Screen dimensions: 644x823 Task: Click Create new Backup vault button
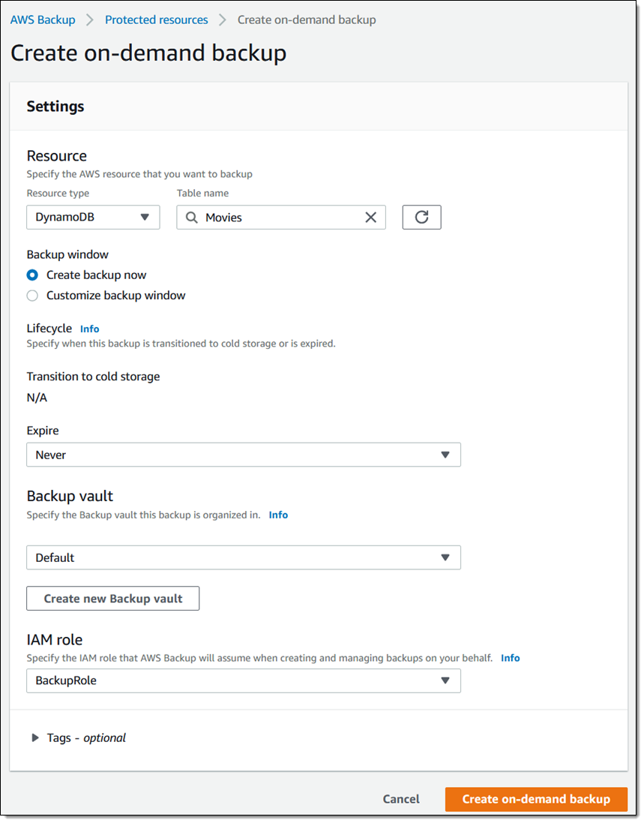(113, 599)
